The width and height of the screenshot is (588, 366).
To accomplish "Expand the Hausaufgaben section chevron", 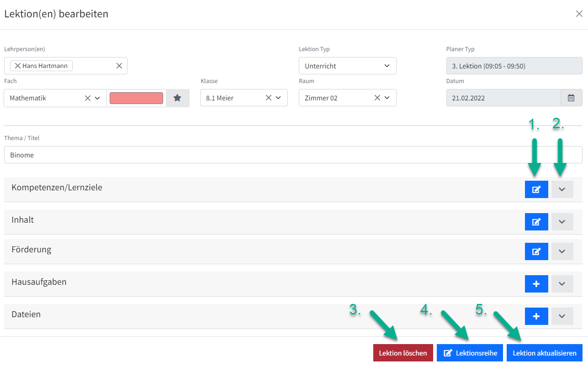I will click(562, 284).
